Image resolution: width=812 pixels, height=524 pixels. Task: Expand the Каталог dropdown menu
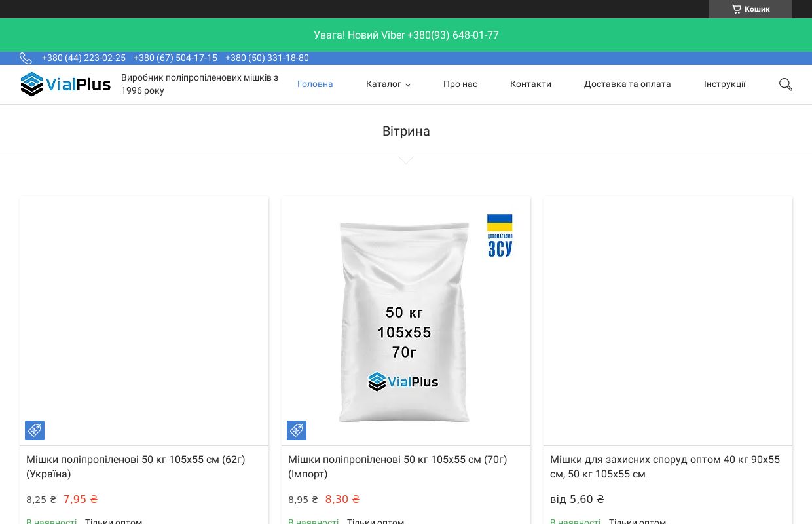pyautogui.click(x=388, y=84)
